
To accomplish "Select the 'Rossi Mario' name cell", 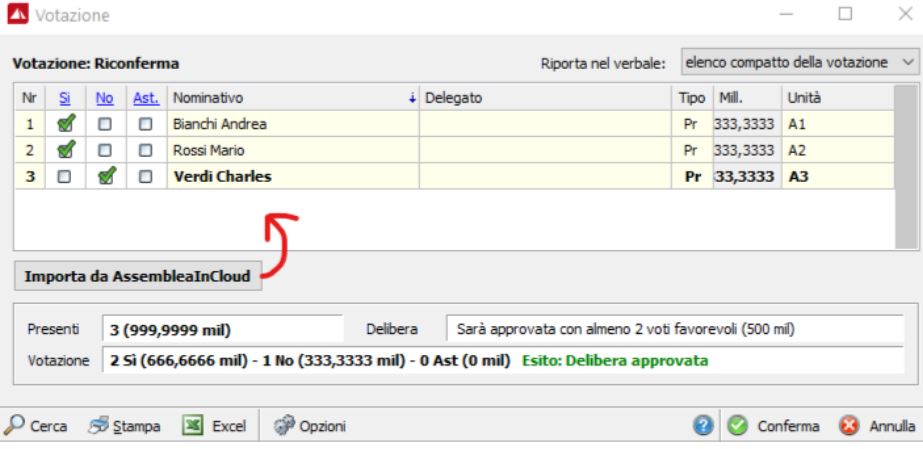I will click(293, 151).
